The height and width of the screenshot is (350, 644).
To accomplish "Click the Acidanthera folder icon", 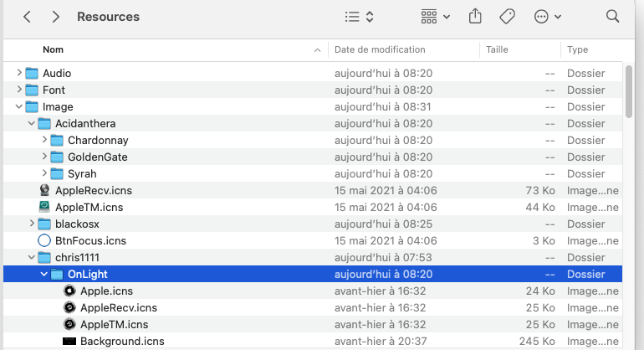I will (x=44, y=123).
